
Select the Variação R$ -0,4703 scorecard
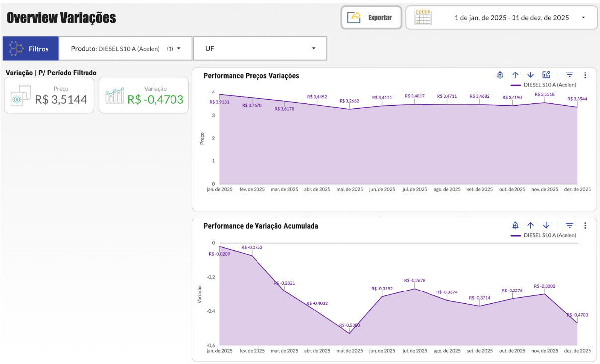coord(144,95)
